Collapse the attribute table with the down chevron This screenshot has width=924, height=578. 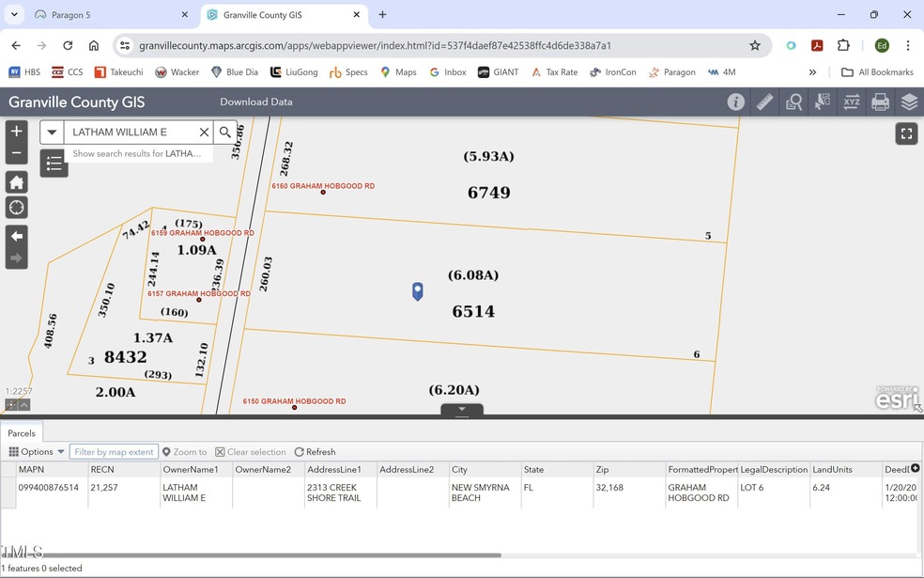(x=461, y=409)
